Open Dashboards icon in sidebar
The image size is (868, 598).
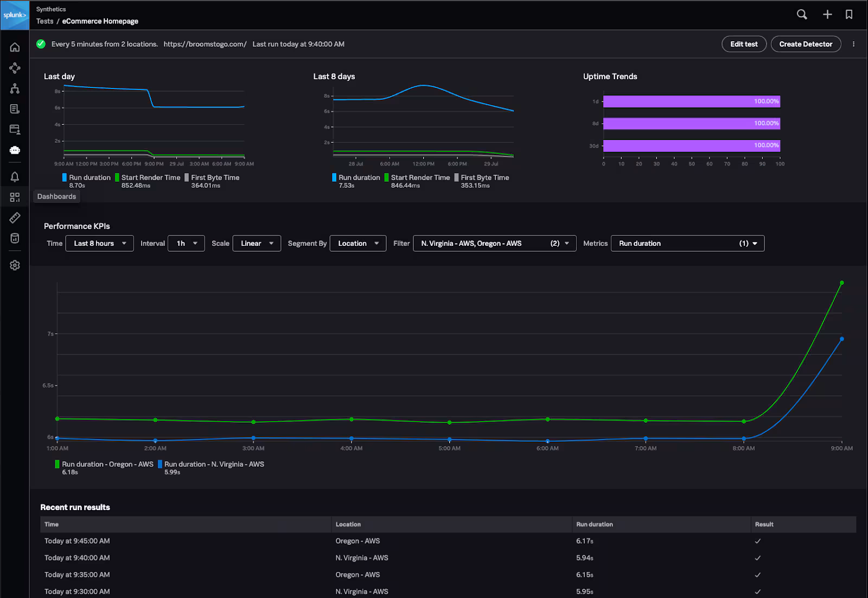tap(15, 197)
